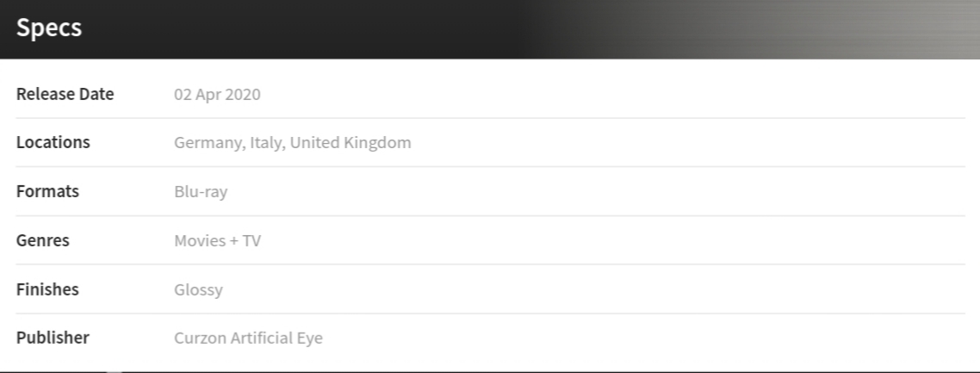Click the 02 Apr 2020 date value
This screenshot has width=980, height=373.
click(x=217, y=94)
